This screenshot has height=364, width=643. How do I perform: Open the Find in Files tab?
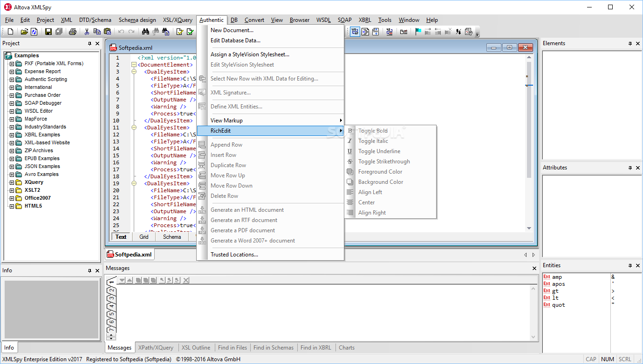233,348
